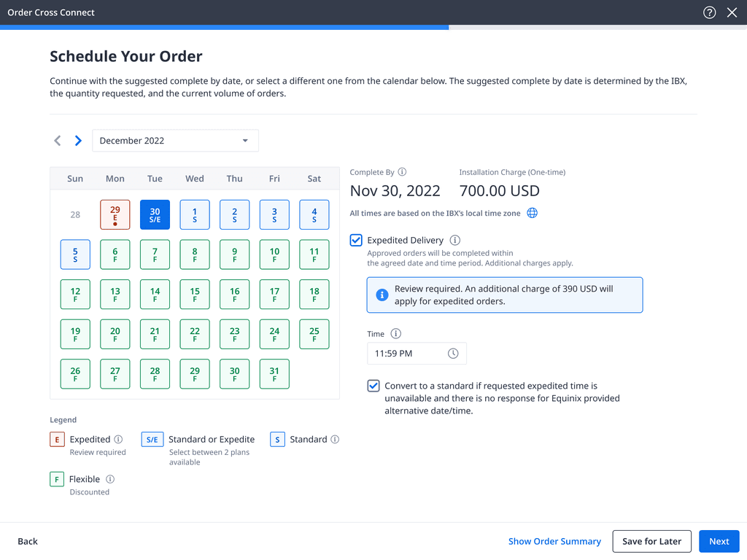Click the info icon next to Flexible legend
The height and width of the screenshot is (560, 747).
[110, 479]
